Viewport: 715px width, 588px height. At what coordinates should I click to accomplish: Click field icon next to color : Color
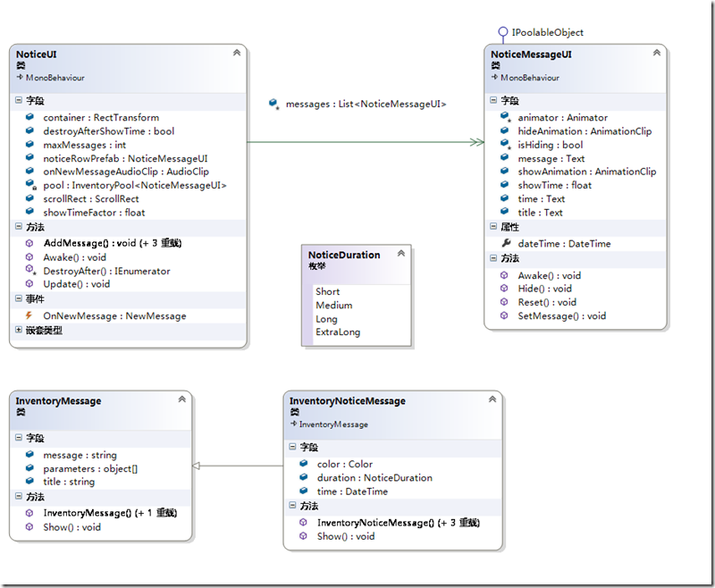[305, 464]
